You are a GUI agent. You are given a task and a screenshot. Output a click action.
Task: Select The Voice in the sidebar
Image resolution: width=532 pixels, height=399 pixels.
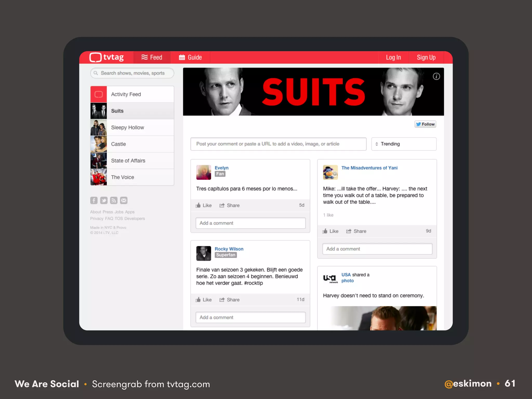pyautogui.click(x=132, y=177)
